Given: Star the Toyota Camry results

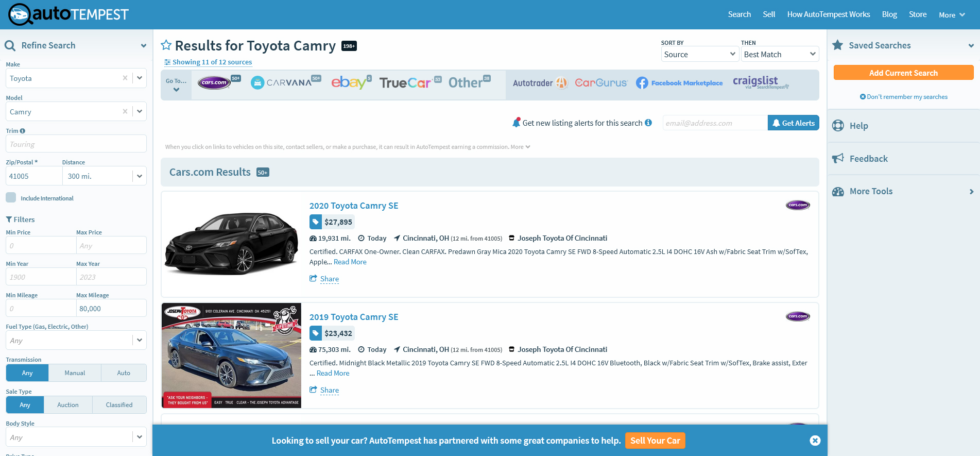Looking at the screenshot, I should pyautogui.click(x=166, y=45).
